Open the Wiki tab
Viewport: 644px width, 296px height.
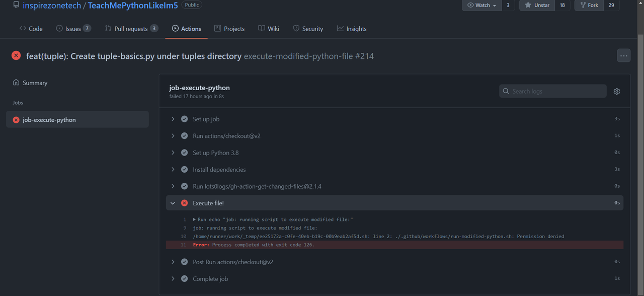coord(269,29)
